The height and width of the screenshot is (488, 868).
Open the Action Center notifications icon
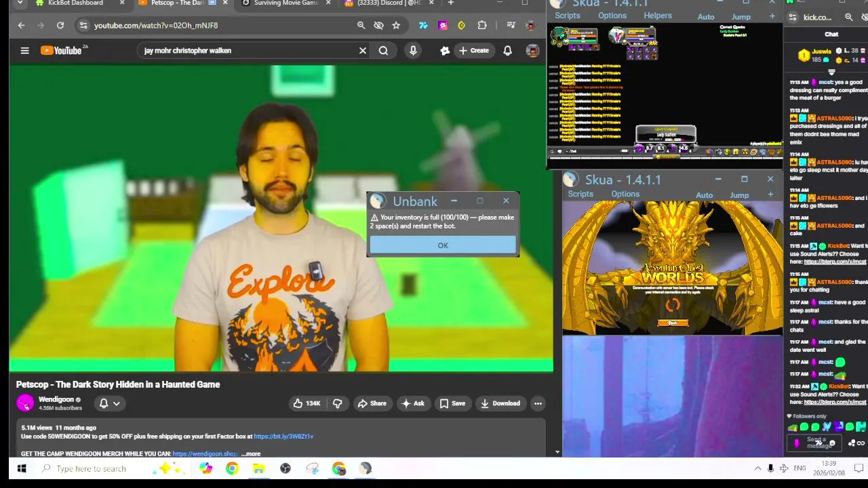(x=859, y=468)
